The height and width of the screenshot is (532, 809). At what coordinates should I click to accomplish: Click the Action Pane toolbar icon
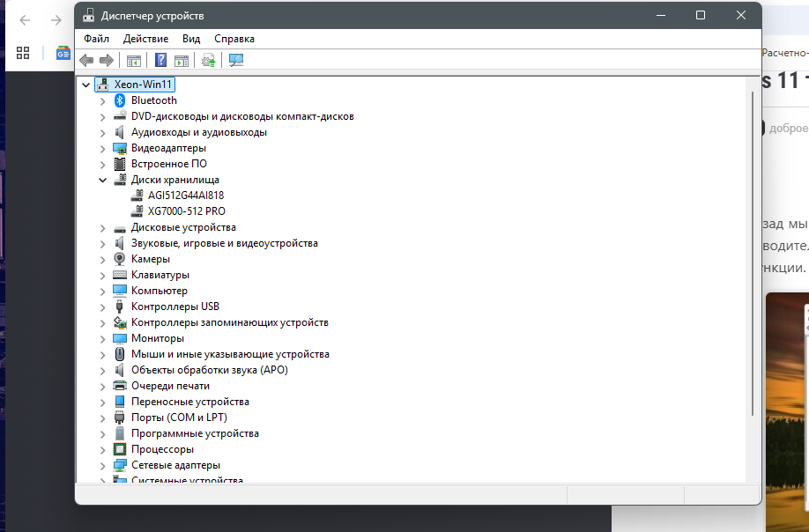[x=182, y=60]
